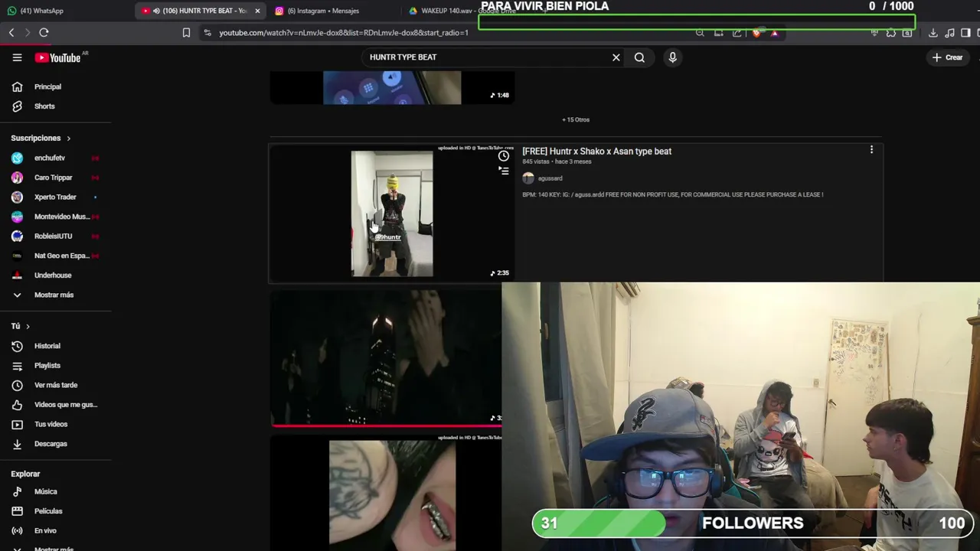980x551 pixels.
Task: Open the [FREE] Huntr x Shako x Asan type beat title
Action: click(x=596, y=152)
